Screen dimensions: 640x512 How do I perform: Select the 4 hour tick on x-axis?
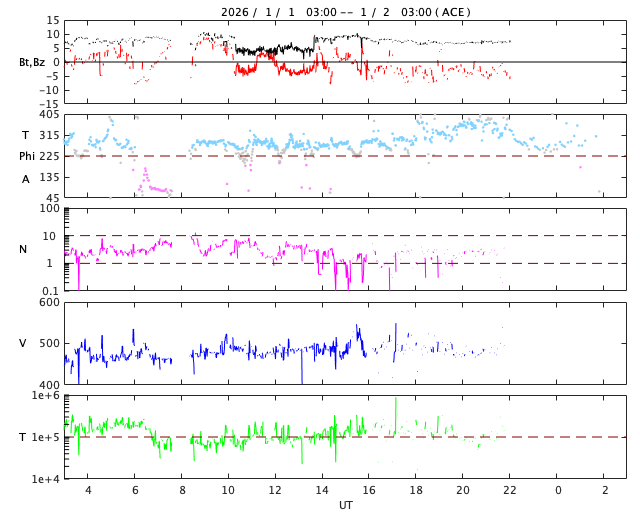pos(88,490)
